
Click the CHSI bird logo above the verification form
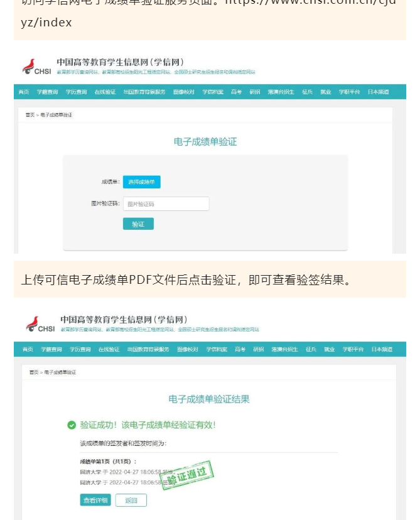tap(37, 67)
